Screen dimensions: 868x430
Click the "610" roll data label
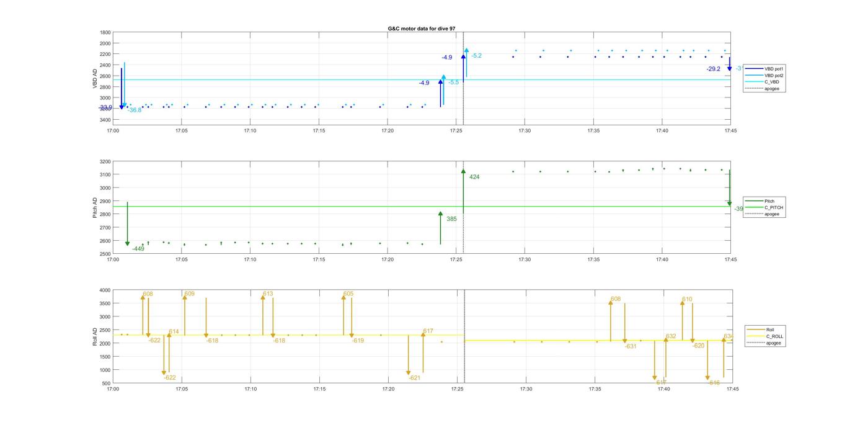click(x=687, y=300)
